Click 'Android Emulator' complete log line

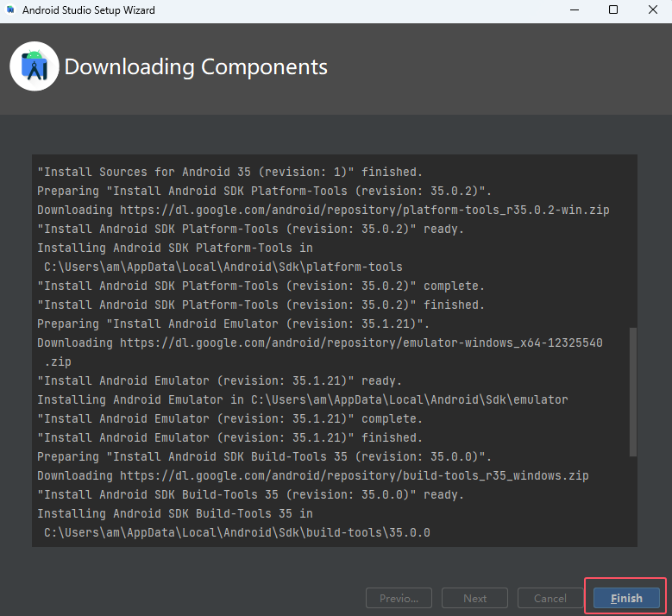click(x=229, y=418)
